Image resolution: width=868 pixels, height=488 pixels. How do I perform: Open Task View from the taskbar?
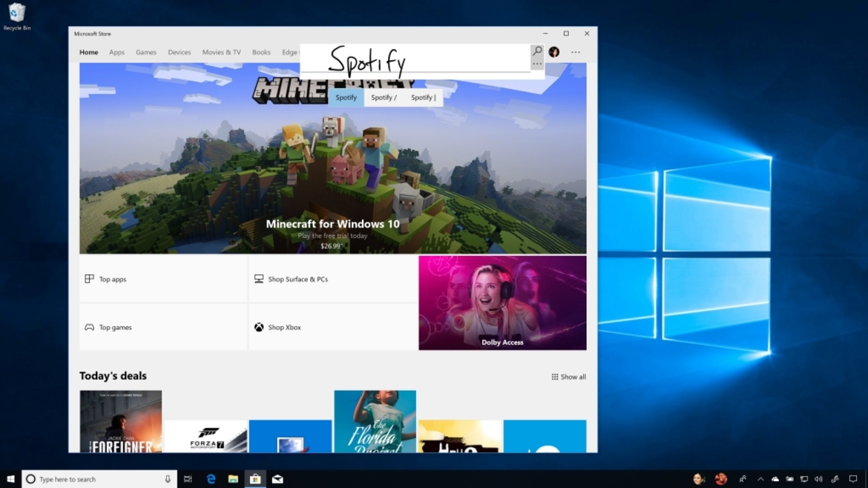(188, 479)
